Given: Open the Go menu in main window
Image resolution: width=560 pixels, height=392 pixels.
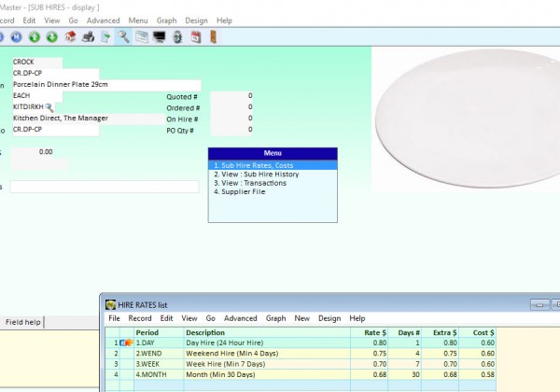Looking at the screenshot, I should click(73, 21).
